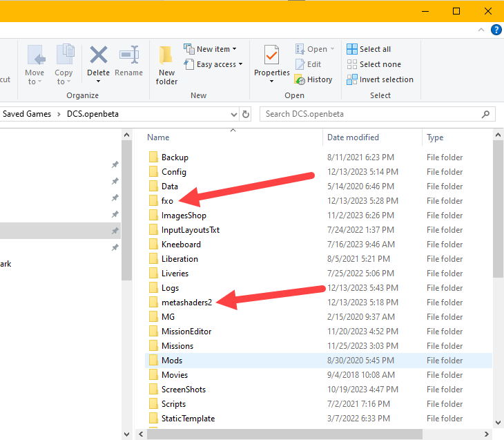Choose Select none in ribbon
Viewport: 504px width, 440px height.
coord(374,64)
